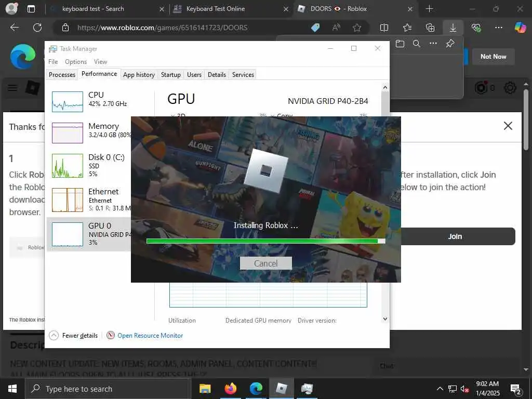
Task: Open Task Manager File menu
Action: [x=53, y=62]
